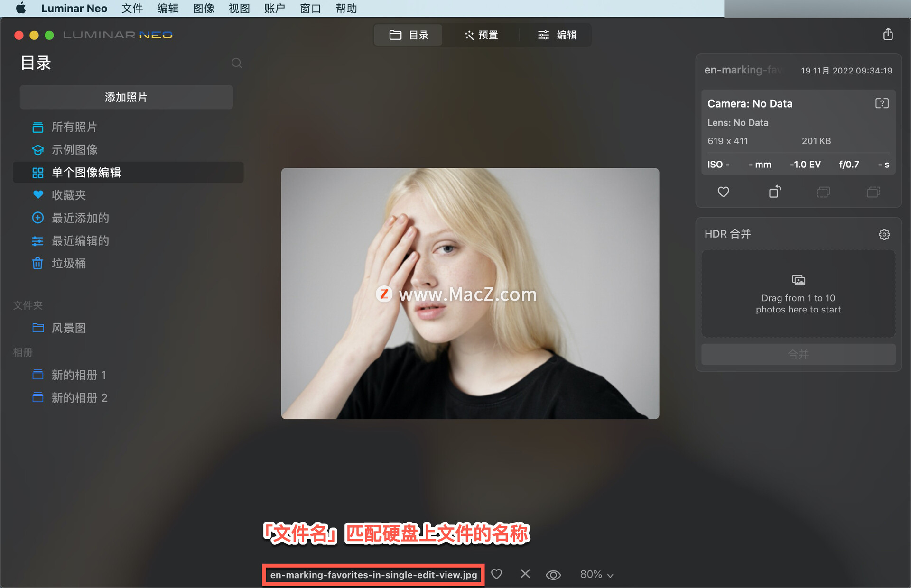Click the search icon in 目录 panel
This screenshot has width=911, height=588.
point(236,63)
